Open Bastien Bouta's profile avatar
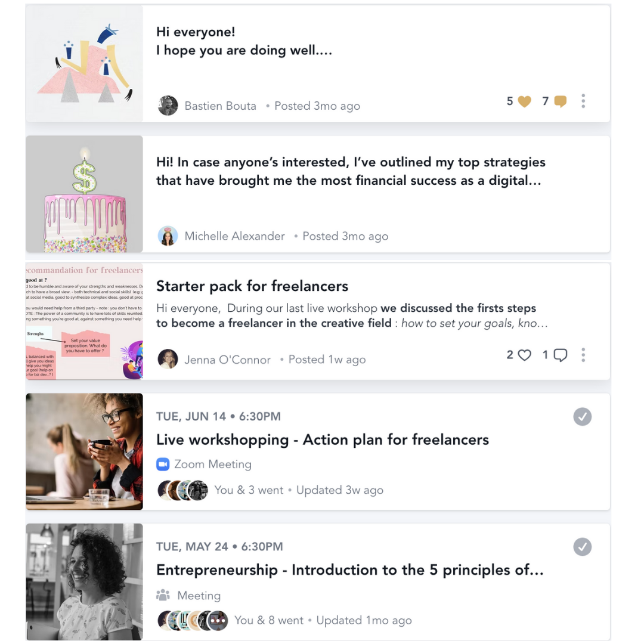This screenshot has width=644, height=644. pos(168,106)
